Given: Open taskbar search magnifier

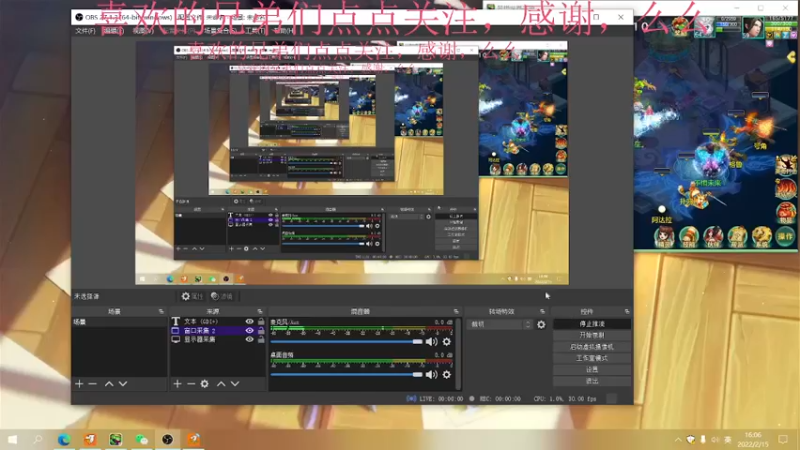Looking at the screenshot, I should point(38,439).
